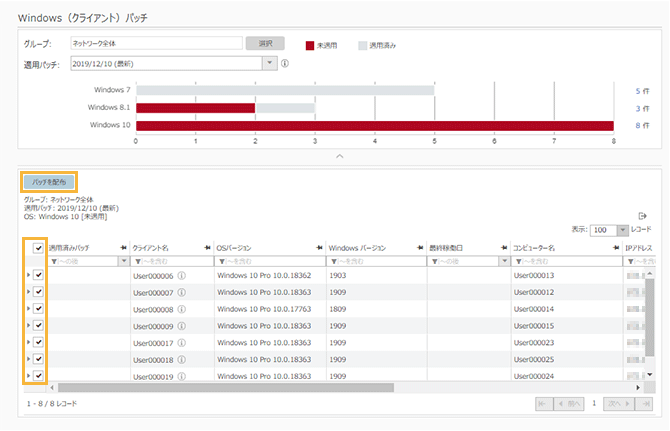This screenshot has height=431, width=670.
Task: Collapse the chart panel with chevron
Action: [339, 156]
